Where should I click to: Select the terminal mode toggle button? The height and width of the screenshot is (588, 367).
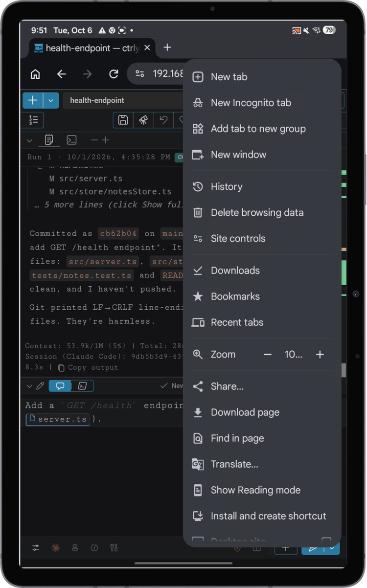tap(83, 386)
